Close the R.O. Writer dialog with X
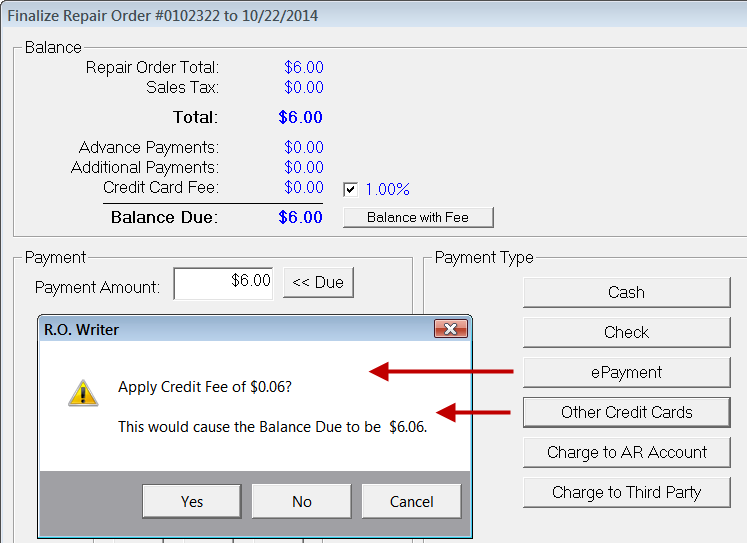Viewport: 747px width, 543px height. pyautogui.click(x=449, y=329)
